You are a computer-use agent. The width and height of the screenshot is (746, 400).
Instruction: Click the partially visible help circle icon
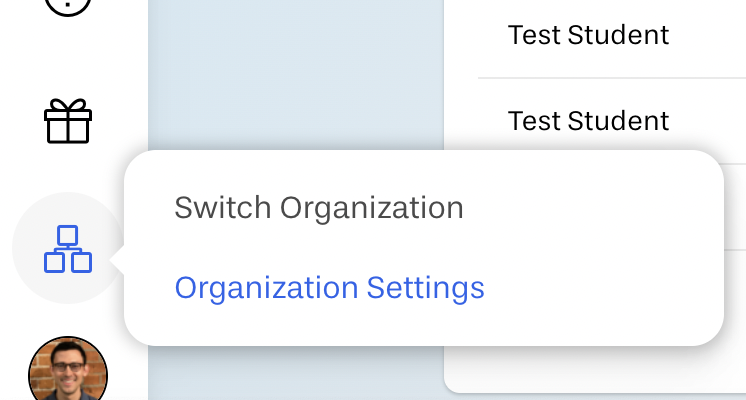point(68,7)
